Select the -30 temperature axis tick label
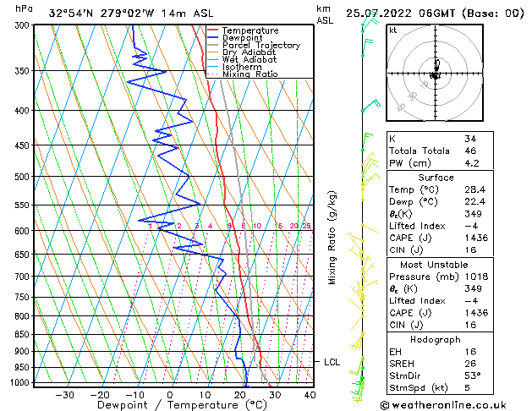This screenshot has width=532, height=411. point(64,395)
